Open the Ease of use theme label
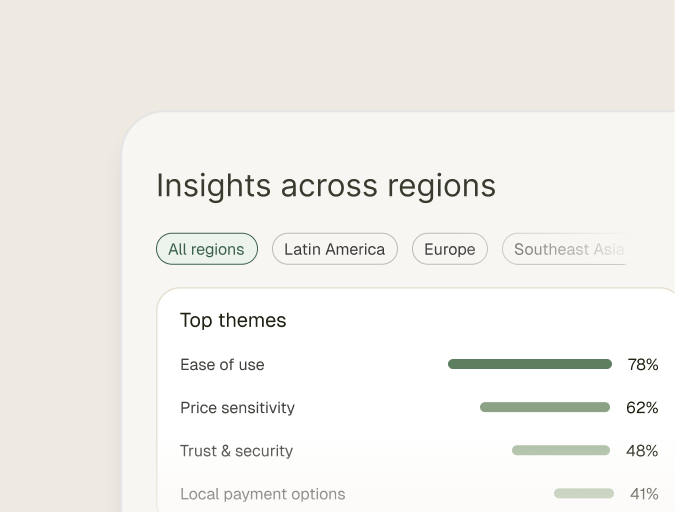This screenshot has height=512, width=675. tap(222, 365)
